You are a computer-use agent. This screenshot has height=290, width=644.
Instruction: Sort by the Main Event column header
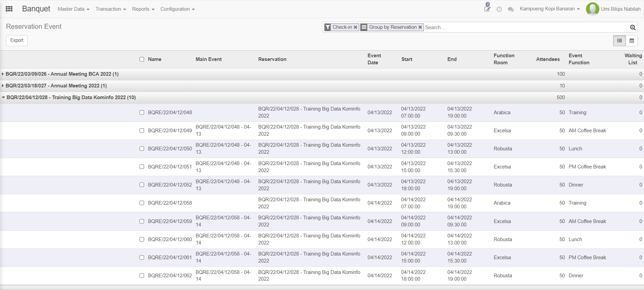click(x=209, y=59)
